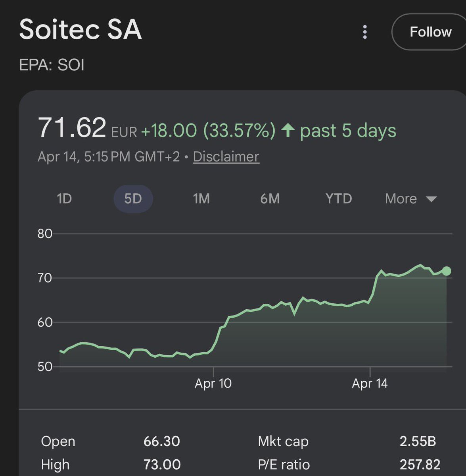The image size is (466, 476).
Task: View the YTD chart range
Action: point(339,198)
